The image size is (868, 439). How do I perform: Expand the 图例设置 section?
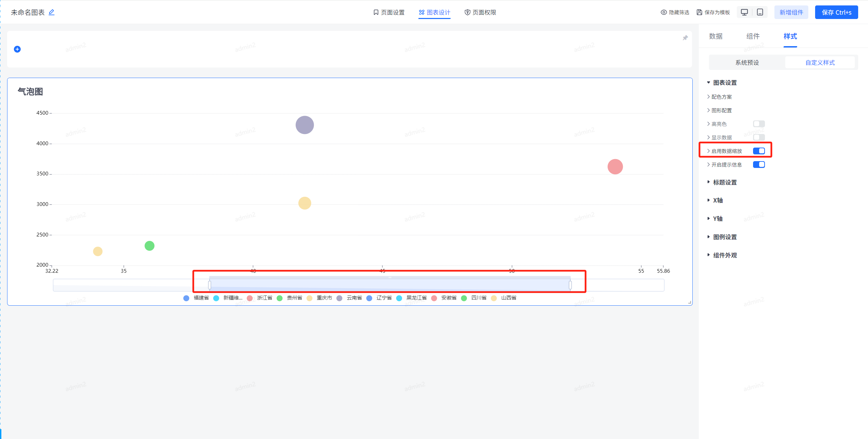click(722, 237)
